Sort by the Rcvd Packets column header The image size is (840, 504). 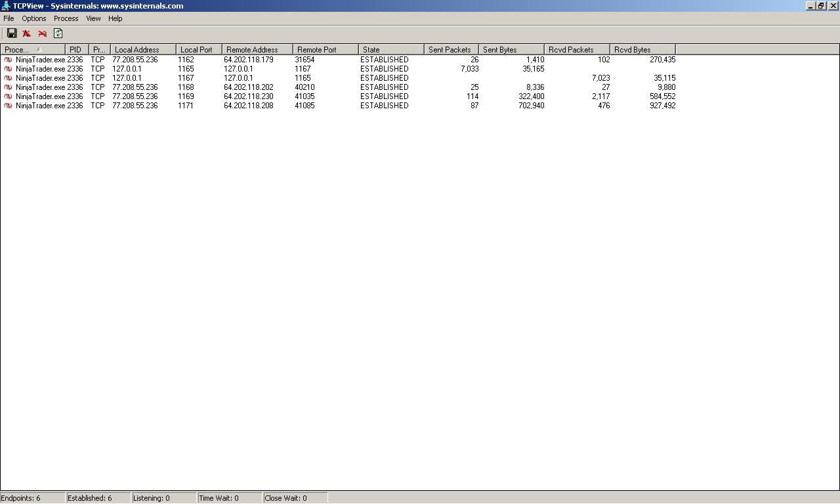click(x=577, y=49)
